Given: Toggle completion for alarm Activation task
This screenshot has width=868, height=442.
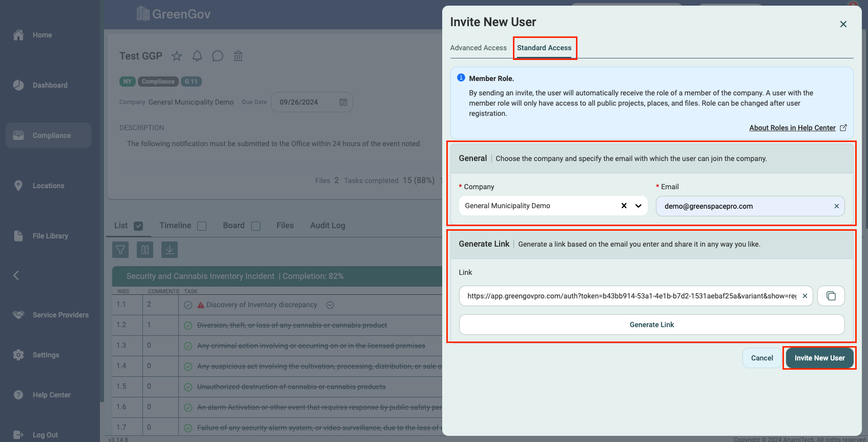Looking at the screenshot, I should coord(188,408).
